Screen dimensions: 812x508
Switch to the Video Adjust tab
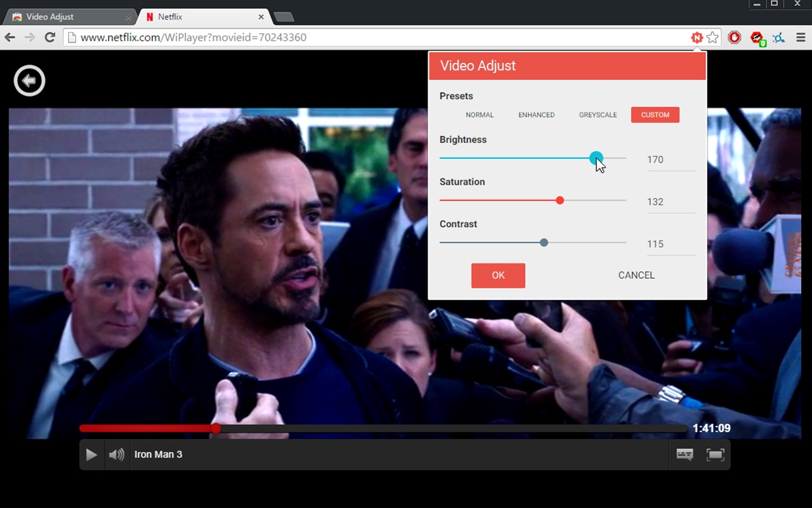pos(69,17)
